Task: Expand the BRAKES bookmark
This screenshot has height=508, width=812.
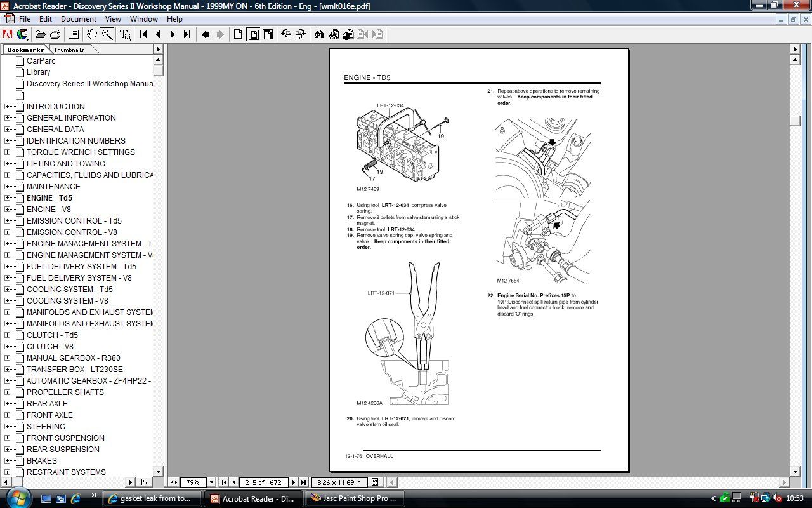Action: point(8,461)
